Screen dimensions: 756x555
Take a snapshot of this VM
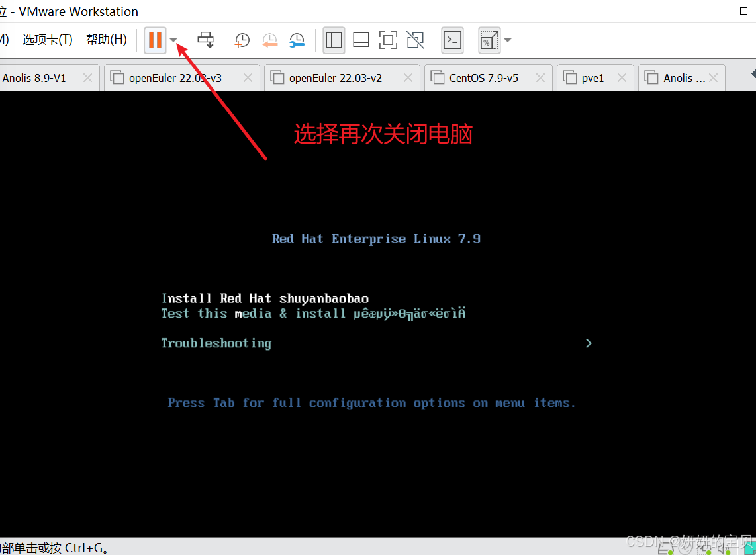coord(242,40)
